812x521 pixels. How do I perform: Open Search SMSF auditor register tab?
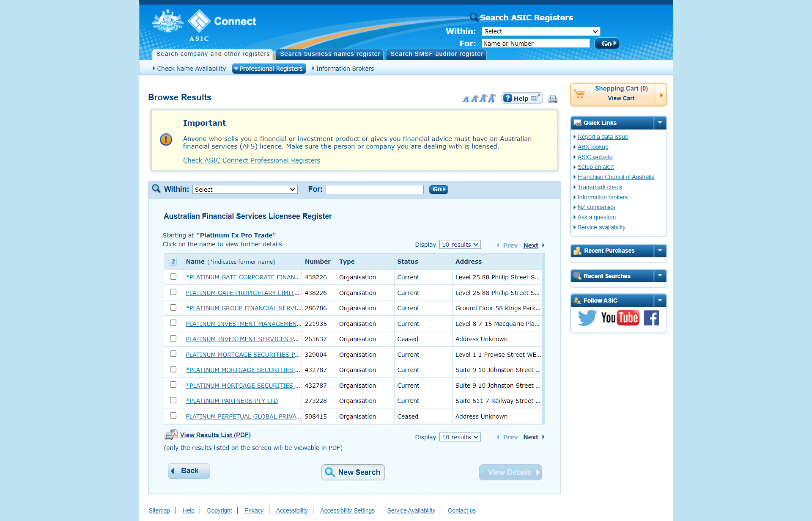[436, 54]
